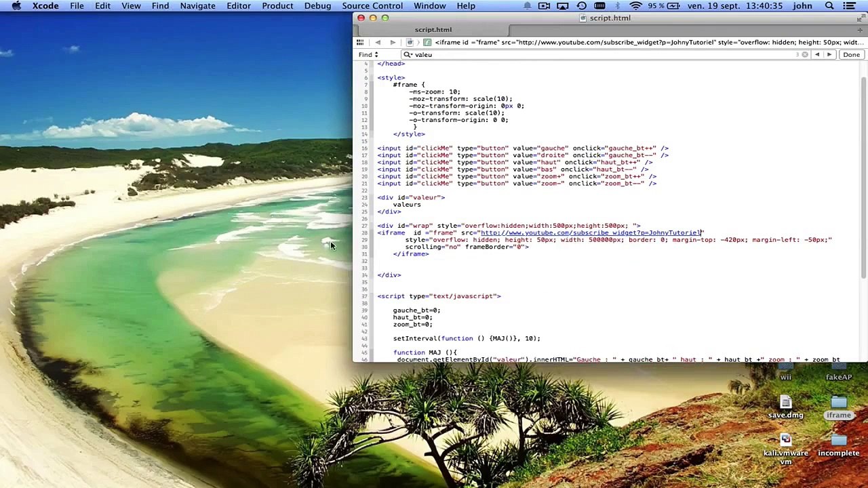Click Done to close find bar
Screen dimensions: 868x488
851,55
